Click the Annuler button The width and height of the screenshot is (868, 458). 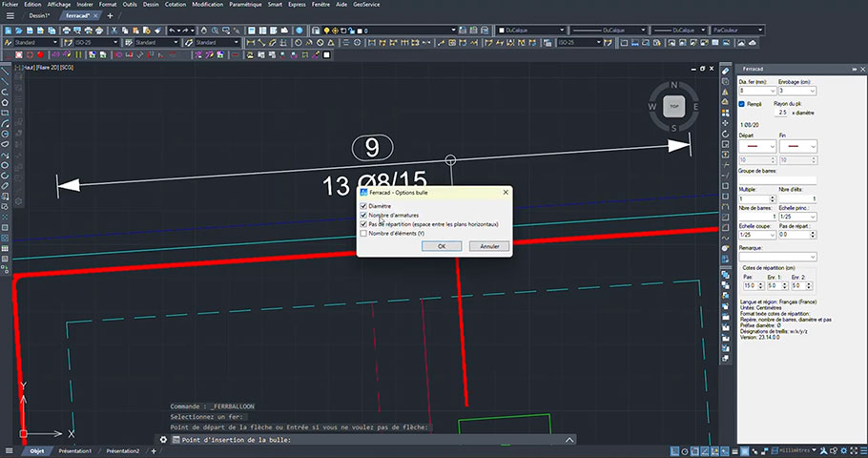pos(489,246)
